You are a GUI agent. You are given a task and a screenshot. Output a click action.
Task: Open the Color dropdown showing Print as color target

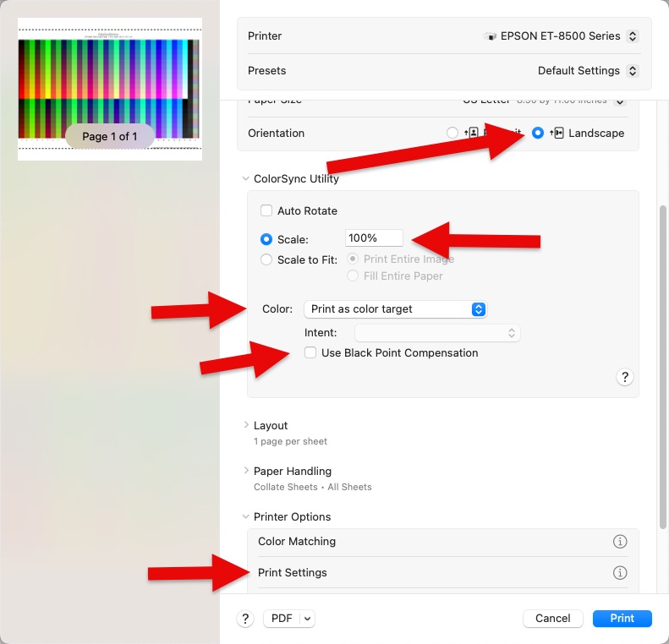pyautogui.click(x=395, y=309)
